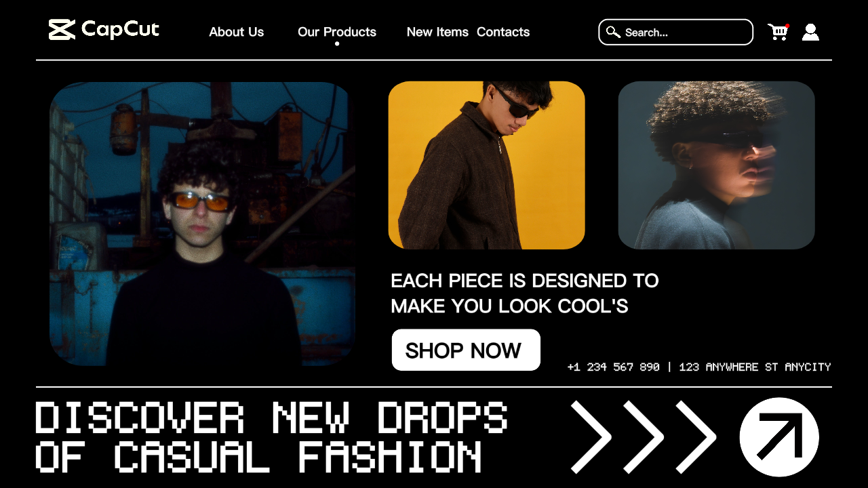Viewport: 868px width, 488px height.
Task: Click the circular diagonal arrow icon
Action: [779, 437]
